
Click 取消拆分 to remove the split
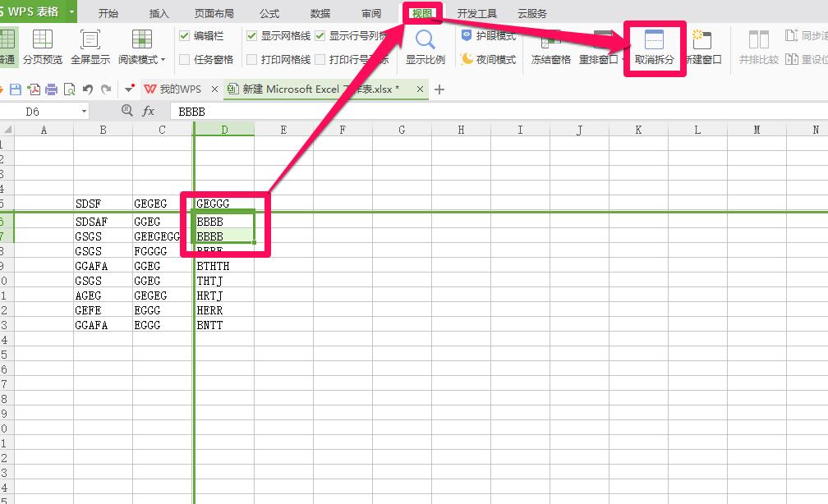point(654,45)
